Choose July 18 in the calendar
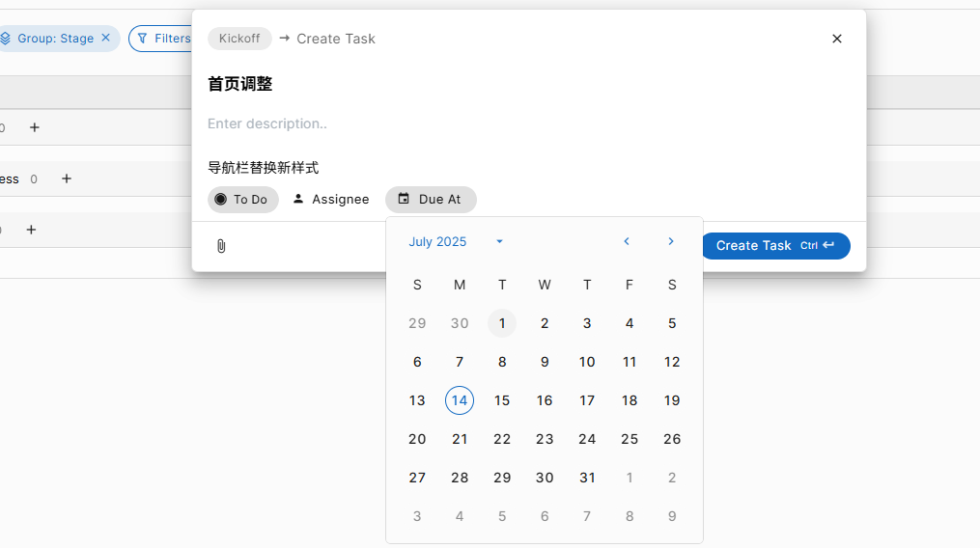Viewport: 980px width, 548px height. click(x=630, y=400)
